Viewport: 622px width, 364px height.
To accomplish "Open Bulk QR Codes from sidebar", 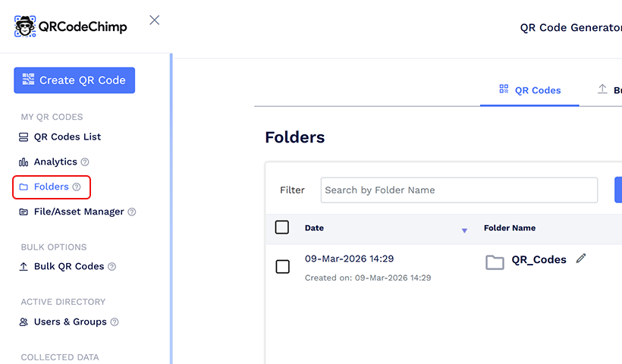I will click(x=68, y=266).
